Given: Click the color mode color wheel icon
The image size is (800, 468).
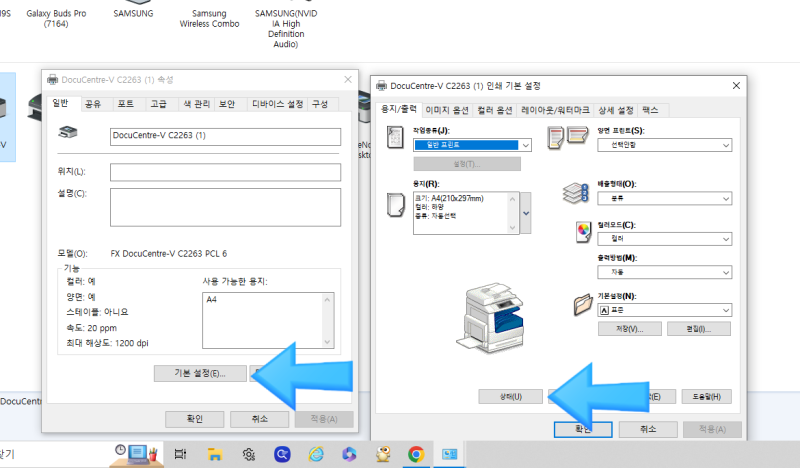Looking at the screenshot, I should tap(583, 232).
